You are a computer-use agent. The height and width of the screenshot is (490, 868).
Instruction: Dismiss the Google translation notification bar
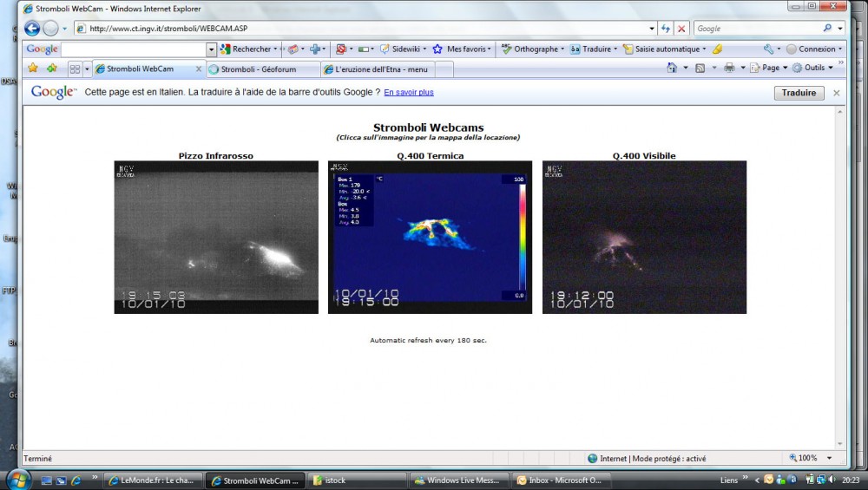(837, 93)
